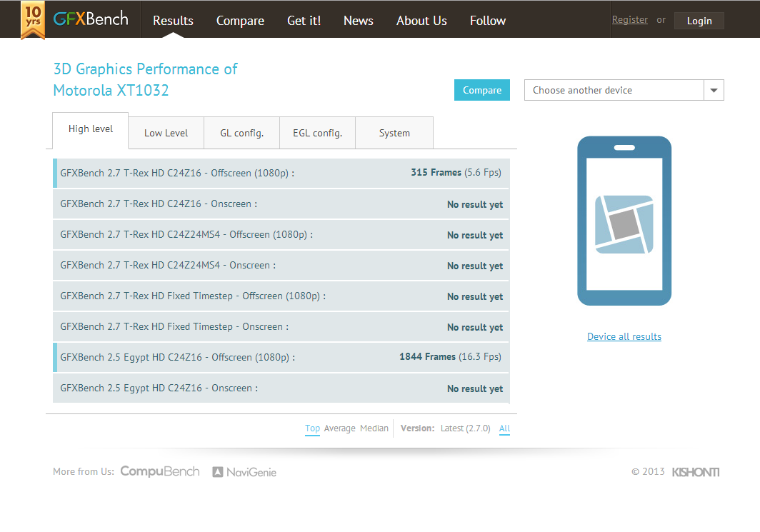The height and width of the screenshot is (532, 760).
Task: Click T-Rex HD Fixed Timestep Offscreen row
Action: click(281, 296)
